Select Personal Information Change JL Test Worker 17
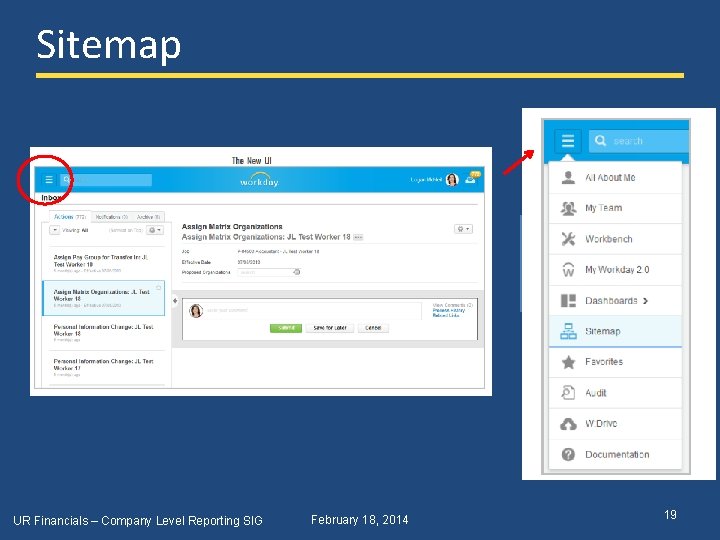 click(x=103, y=368)
